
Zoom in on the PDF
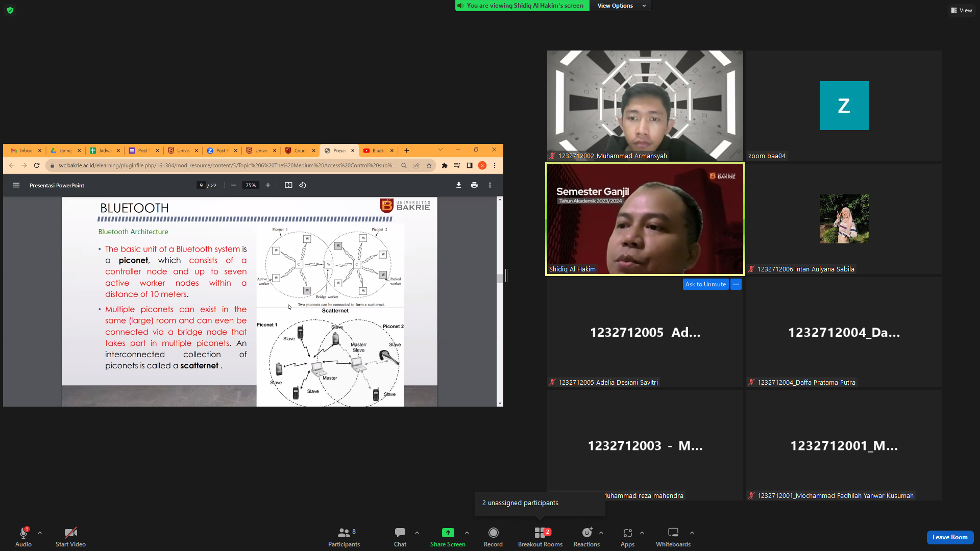click(268, 185)
